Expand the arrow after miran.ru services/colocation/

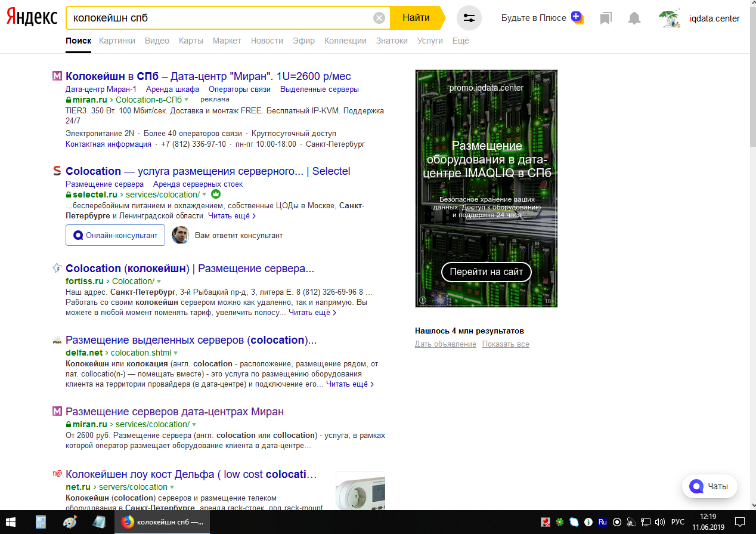(x=194, y=425)
